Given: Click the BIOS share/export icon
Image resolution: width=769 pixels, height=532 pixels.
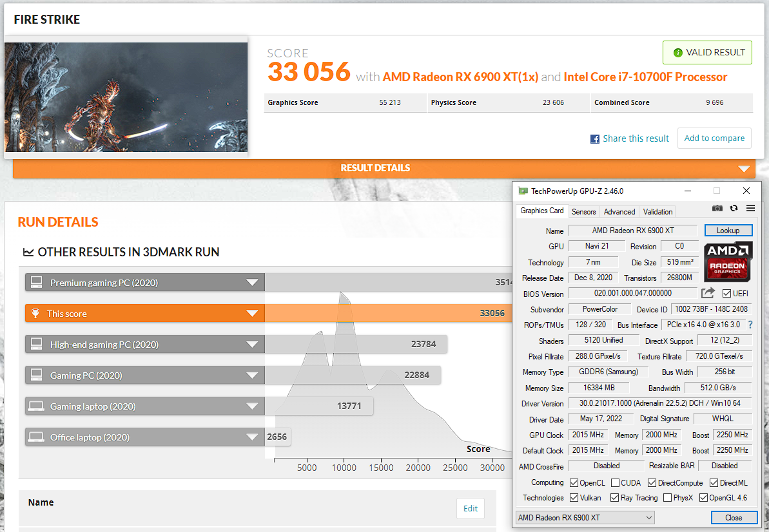Looking at the screenshot, I should click(708, 293).
